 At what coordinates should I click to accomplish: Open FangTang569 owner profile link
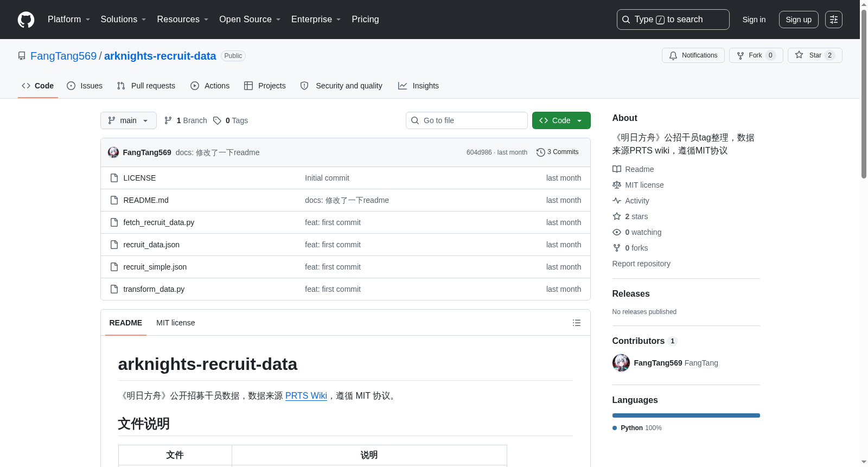coord(63,56)
